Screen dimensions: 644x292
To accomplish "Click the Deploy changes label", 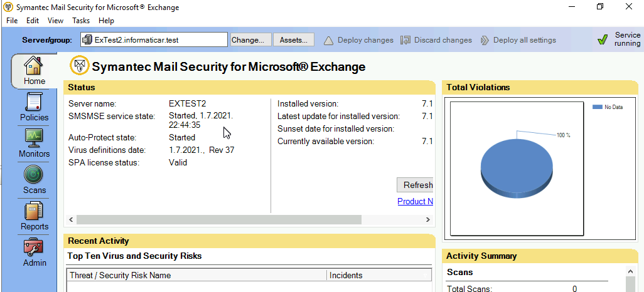I will (x=365, y=40).
